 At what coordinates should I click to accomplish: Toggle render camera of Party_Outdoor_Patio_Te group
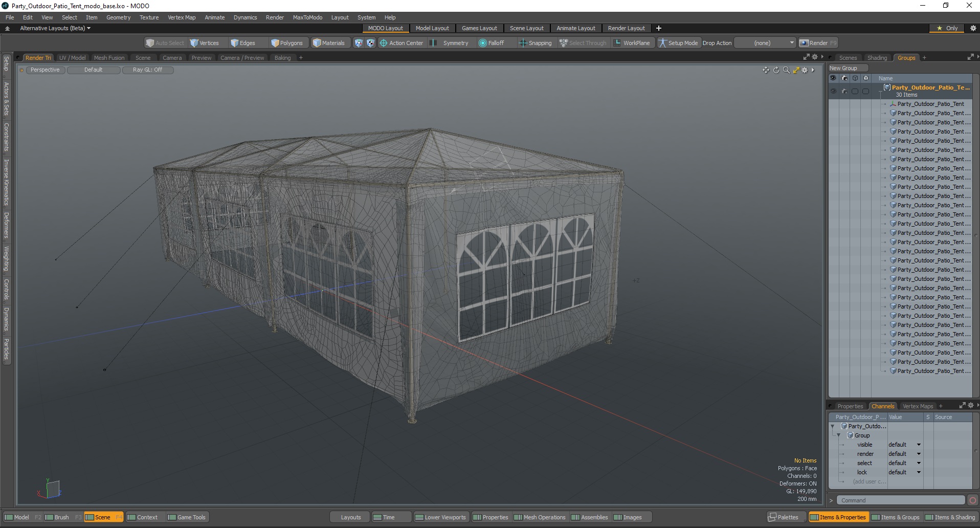click(x=844, y=91)
